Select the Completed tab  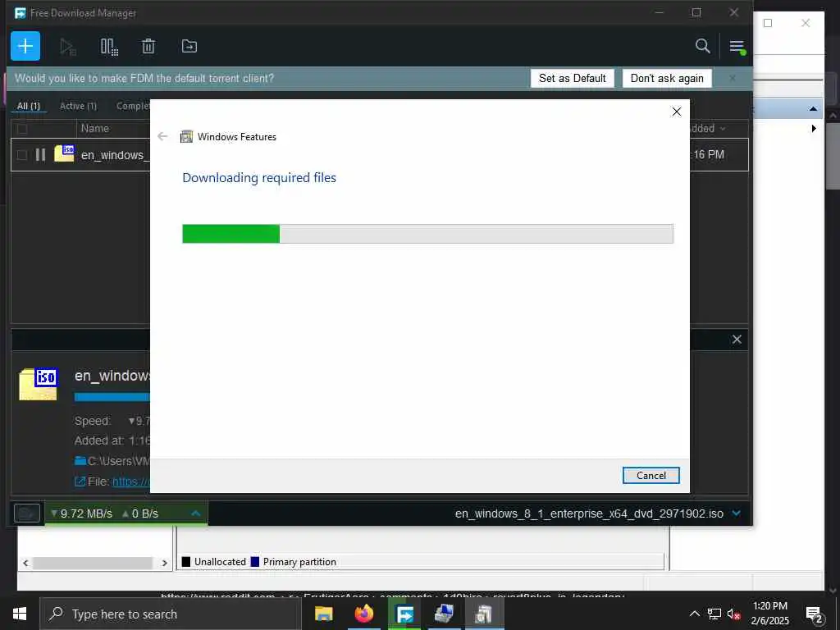click(x=133, y=106)
